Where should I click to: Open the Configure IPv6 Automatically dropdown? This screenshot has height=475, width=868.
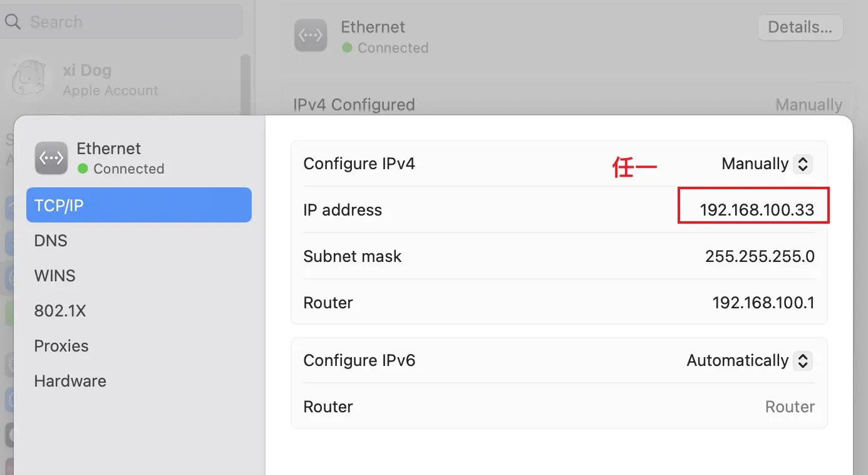(802, 361)
